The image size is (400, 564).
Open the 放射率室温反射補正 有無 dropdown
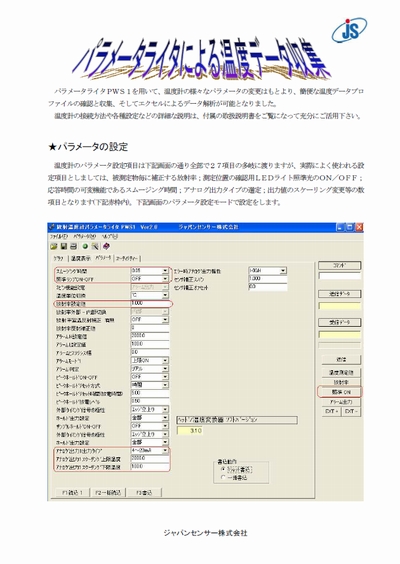pyautogui.click(x=150, y=319)
